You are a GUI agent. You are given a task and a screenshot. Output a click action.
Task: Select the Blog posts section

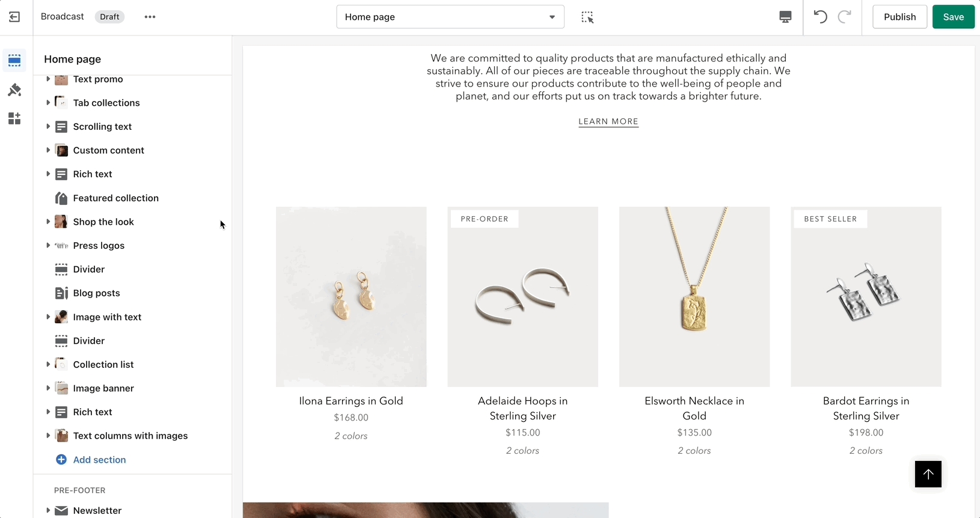pyautogui.click(x=96, y=293)
